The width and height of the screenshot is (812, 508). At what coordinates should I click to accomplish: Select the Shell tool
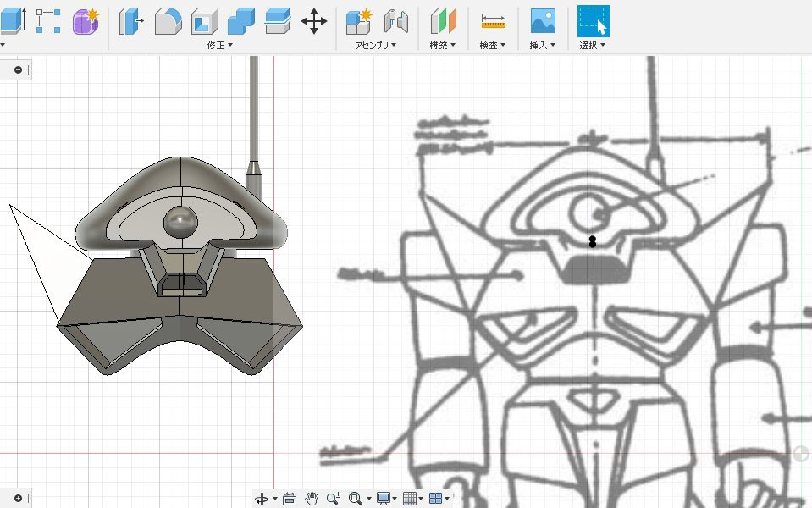tap(204, 20)
